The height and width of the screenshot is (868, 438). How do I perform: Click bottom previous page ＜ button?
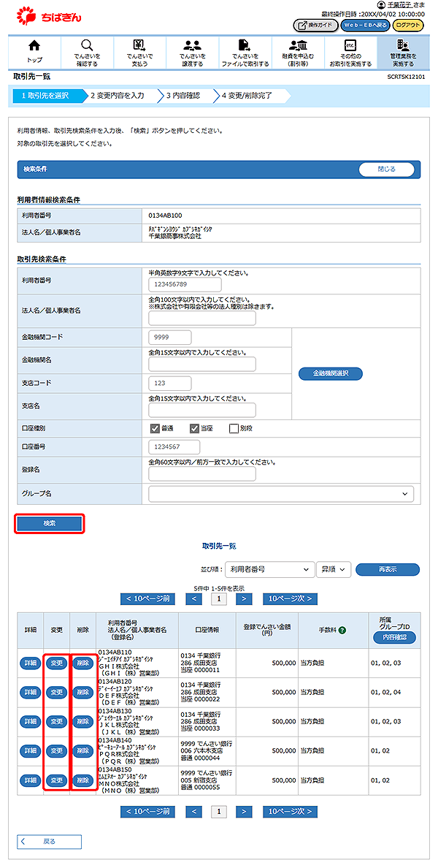(x=193, y=812)
